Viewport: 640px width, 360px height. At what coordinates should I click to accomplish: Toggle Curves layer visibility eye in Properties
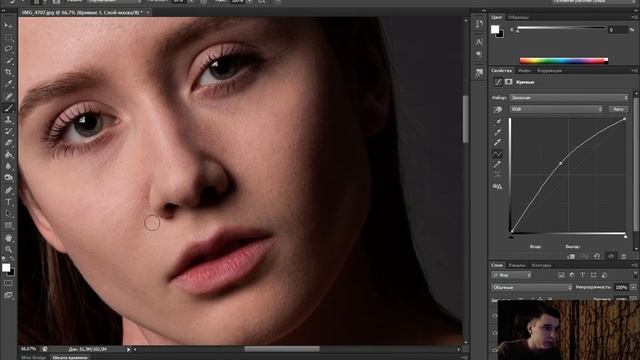611,256
